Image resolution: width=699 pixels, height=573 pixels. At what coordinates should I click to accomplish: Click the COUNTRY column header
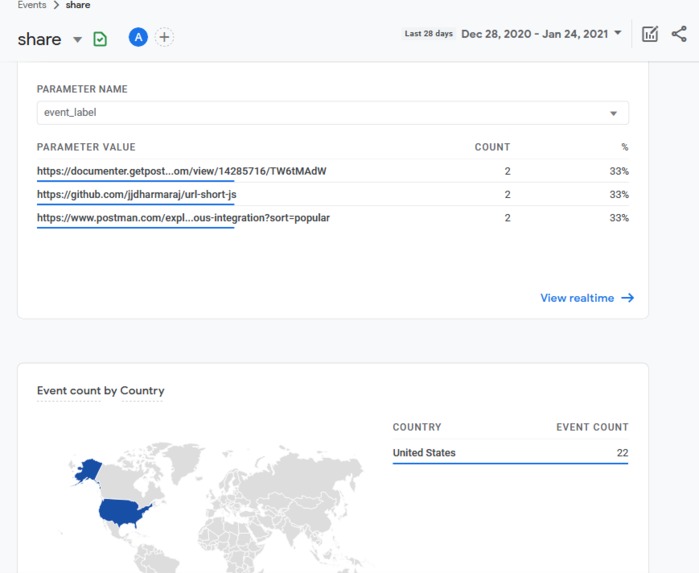[417, 427]
